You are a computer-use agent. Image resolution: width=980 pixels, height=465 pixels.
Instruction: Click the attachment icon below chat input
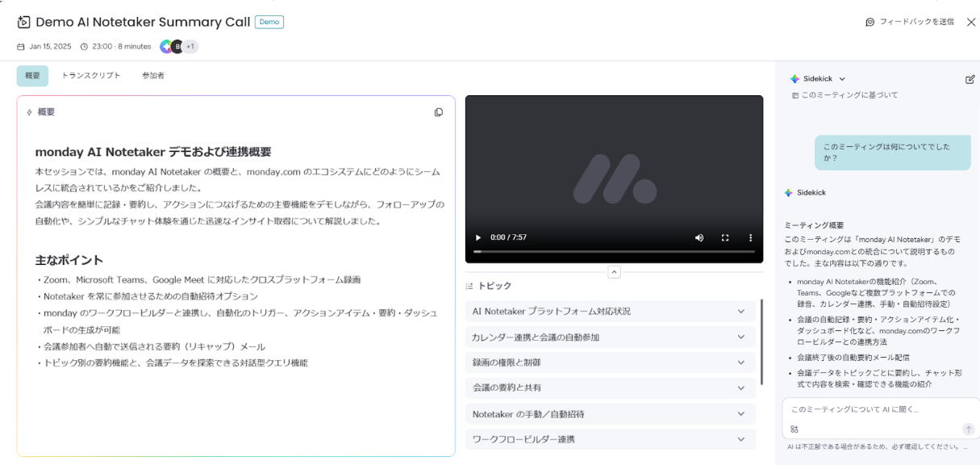click(794, 429)
